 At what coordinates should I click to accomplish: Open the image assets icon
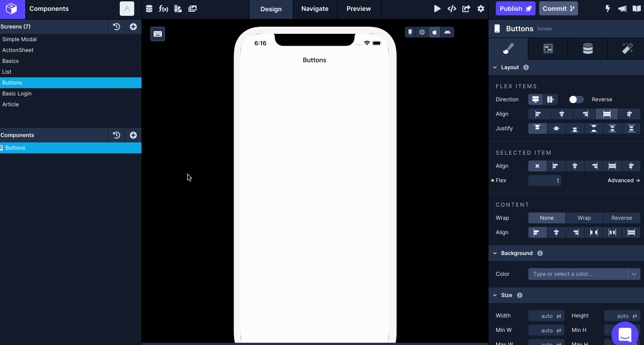pyautogui.click(x=193, y=9)
